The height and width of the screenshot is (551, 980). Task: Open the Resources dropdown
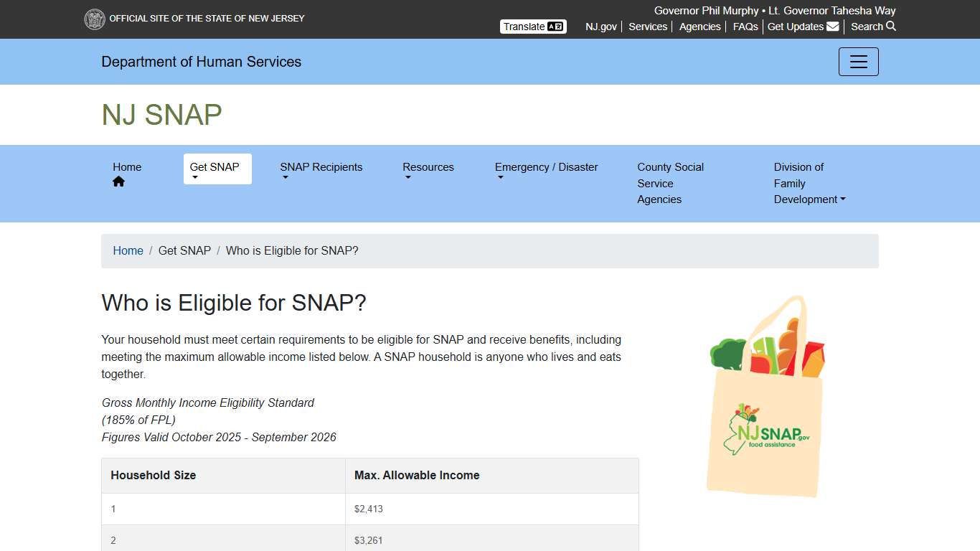pyautogui.click(x=428, y=167)
